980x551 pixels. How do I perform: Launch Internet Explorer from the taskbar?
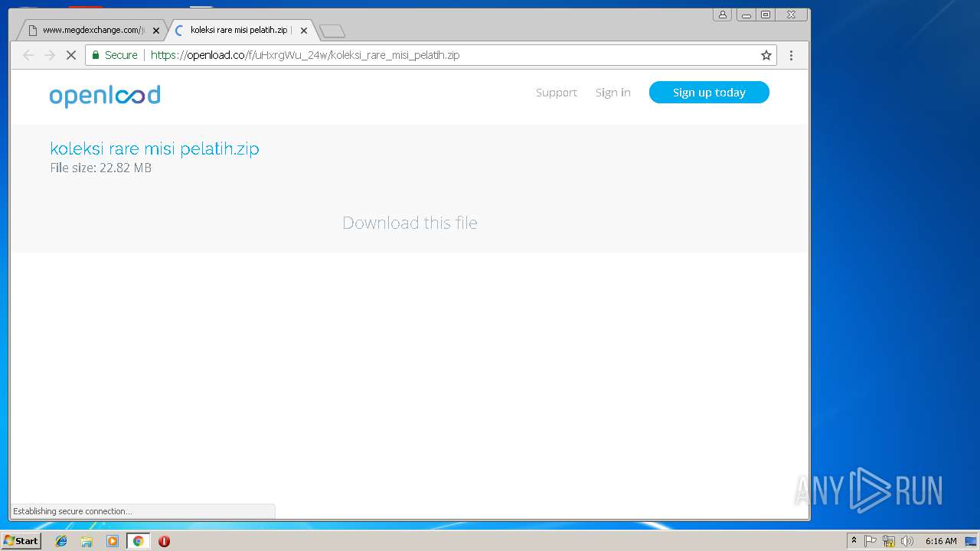point(61,541)
